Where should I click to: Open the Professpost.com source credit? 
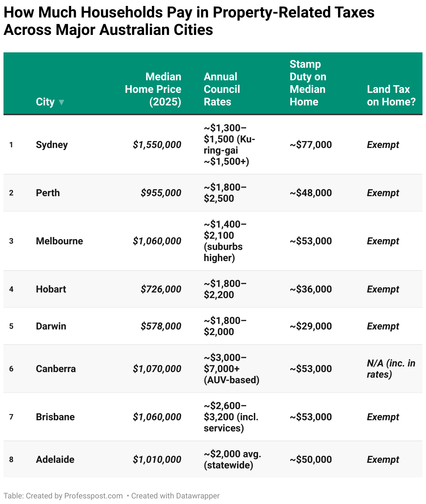tap(94, 496)
